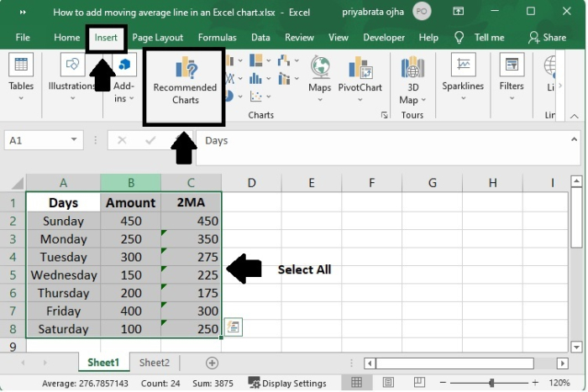Open the Filters group
The width and height of the screenshot is (588, 392).
pyautogui.click(x=511, y=77)
